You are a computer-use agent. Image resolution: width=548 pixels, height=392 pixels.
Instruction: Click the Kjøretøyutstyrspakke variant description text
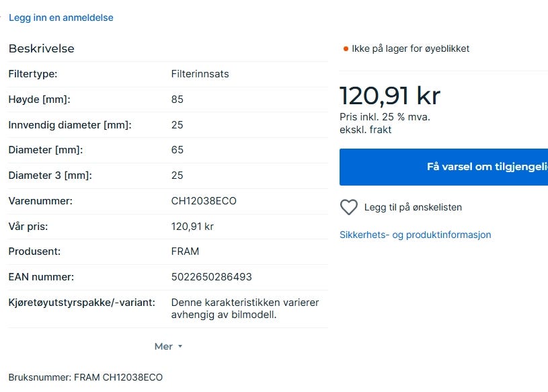coord(245,308)
